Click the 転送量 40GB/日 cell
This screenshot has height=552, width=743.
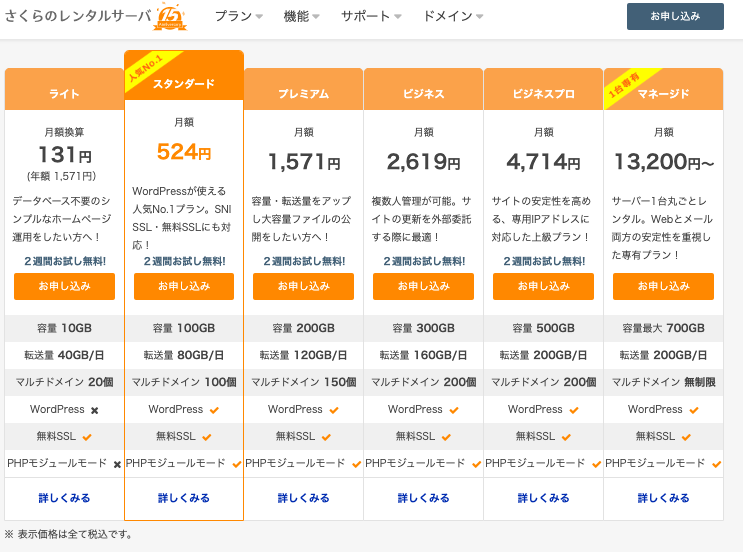tap(64, 355)
